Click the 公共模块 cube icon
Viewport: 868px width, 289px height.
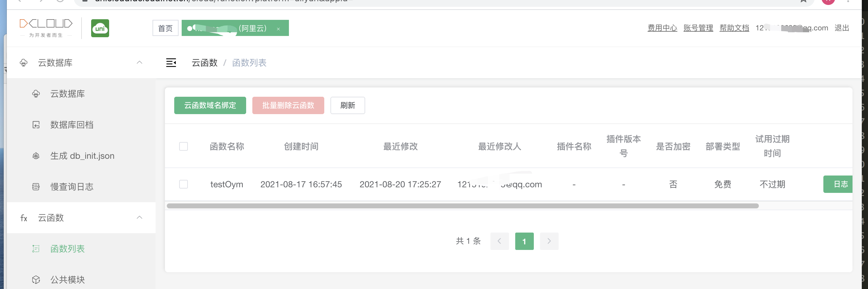36,280
